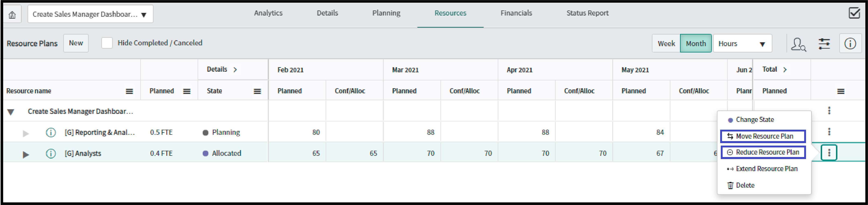
Task: Expand the Details columns chevron
Action: pyautogui.click(x=235, y=69)
